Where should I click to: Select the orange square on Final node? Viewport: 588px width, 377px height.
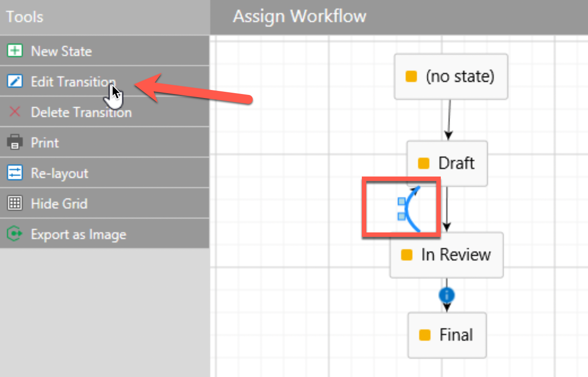(425, 335)
